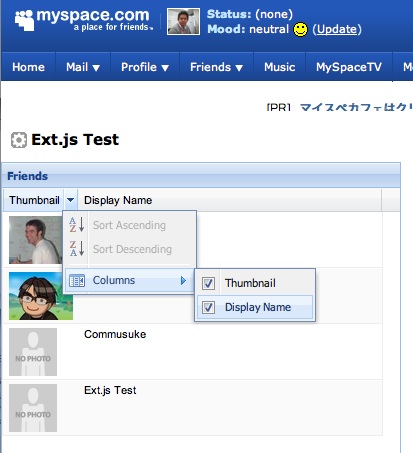Expand the Mail menu arrow

click(96, 68)
